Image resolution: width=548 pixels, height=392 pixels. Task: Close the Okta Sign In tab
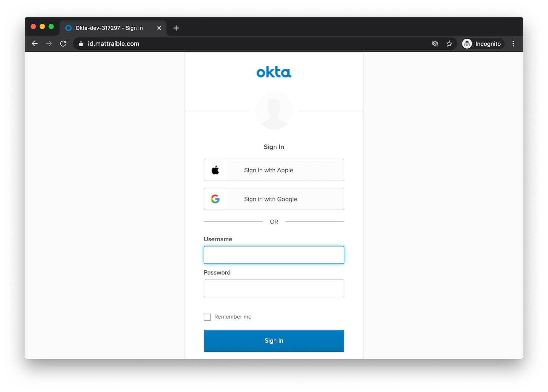159,28
